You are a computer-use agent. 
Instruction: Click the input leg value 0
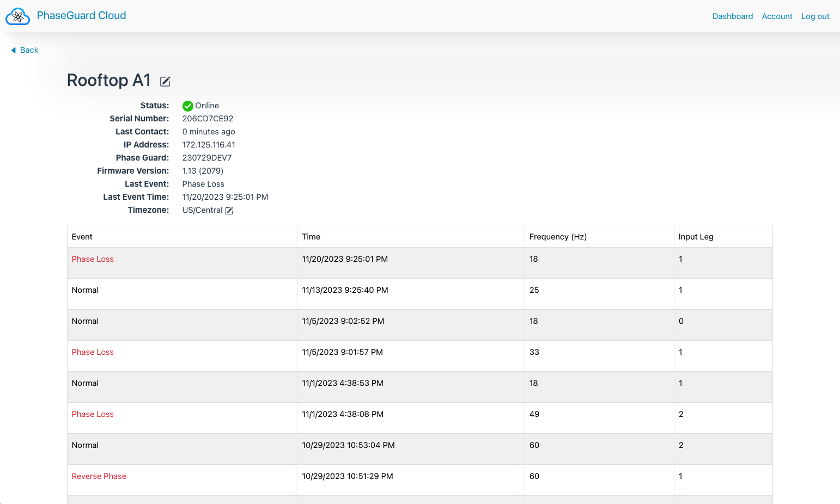click(x=681, y=321)
